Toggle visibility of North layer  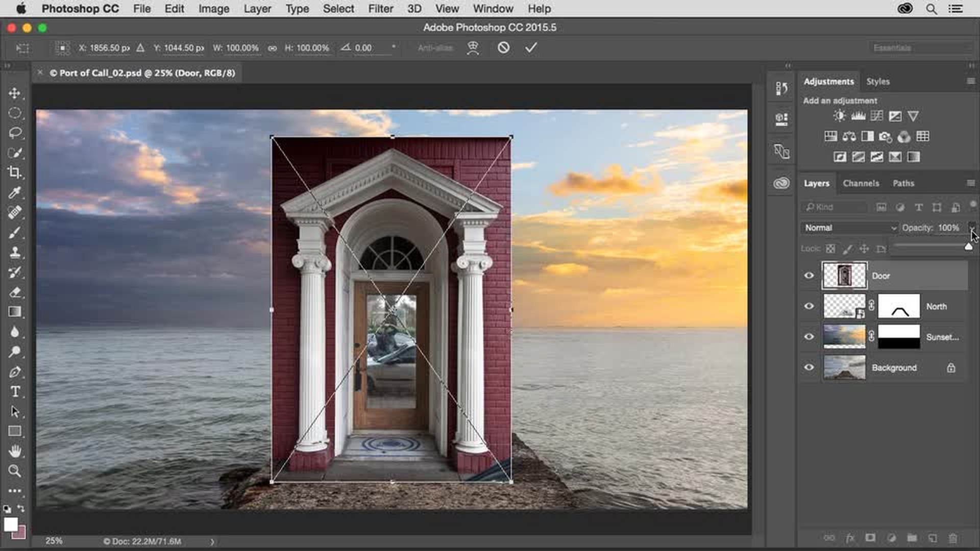coord(809,306)
